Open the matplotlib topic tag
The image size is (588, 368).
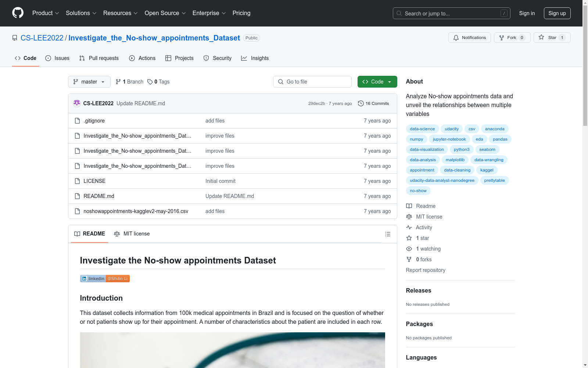pyautogui.click(x=455, y=160)
